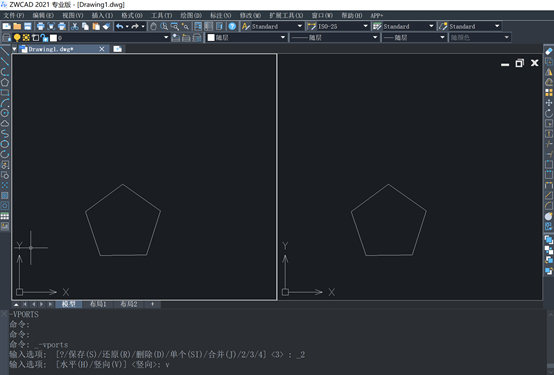
Task: Select the Revision Cloud tool
Action: pyautogui.click(x=5, y=123)
